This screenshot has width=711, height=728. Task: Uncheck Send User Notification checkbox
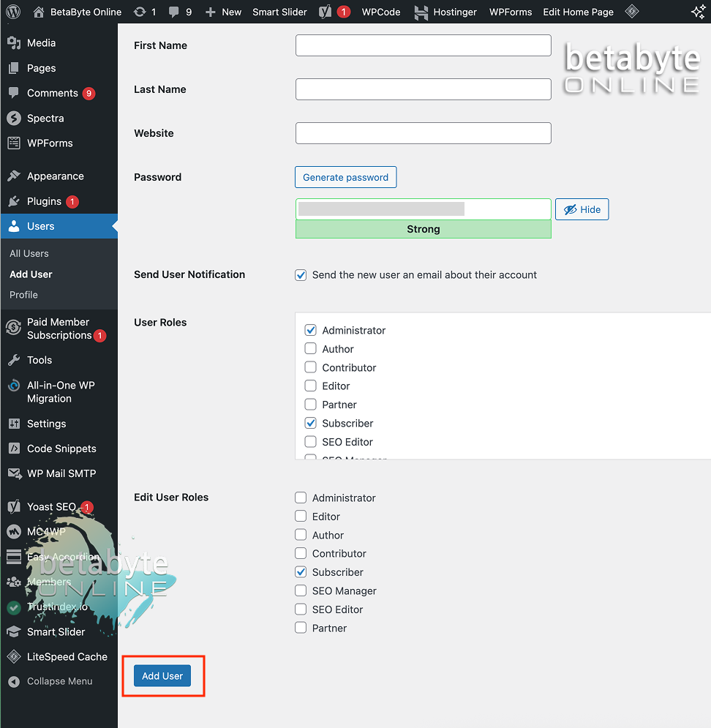tap(301, 275)
